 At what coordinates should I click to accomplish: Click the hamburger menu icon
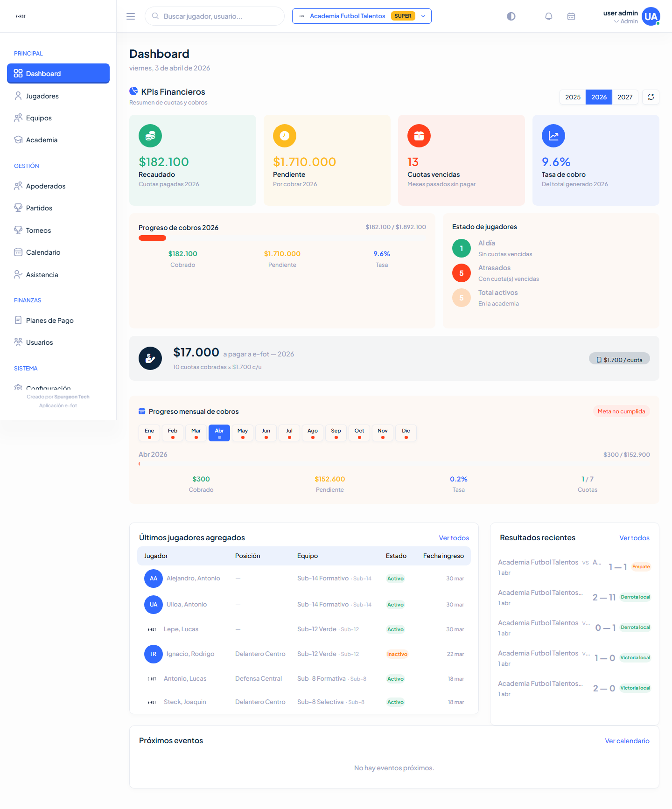pos(131,16)
